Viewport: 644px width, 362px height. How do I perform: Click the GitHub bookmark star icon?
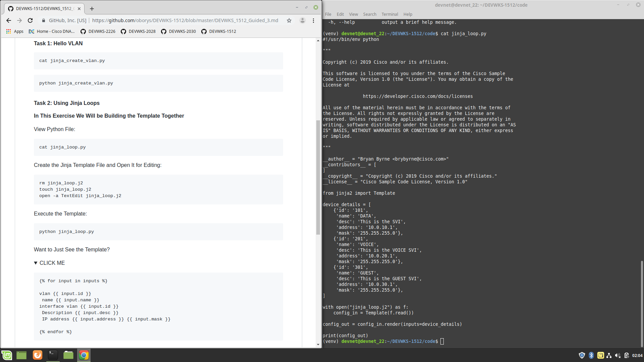coord(289,20)
